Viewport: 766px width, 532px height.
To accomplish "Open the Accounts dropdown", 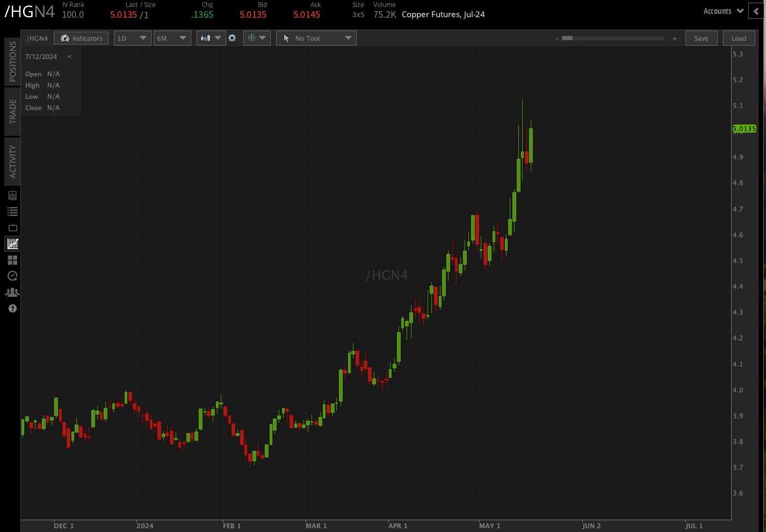I will [723, 11].
